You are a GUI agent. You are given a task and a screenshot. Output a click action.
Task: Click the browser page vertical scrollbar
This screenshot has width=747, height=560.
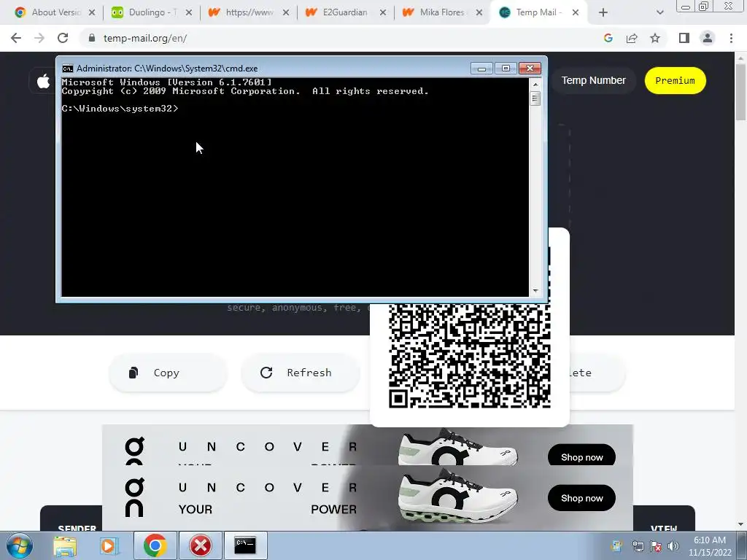coord(740,91)
